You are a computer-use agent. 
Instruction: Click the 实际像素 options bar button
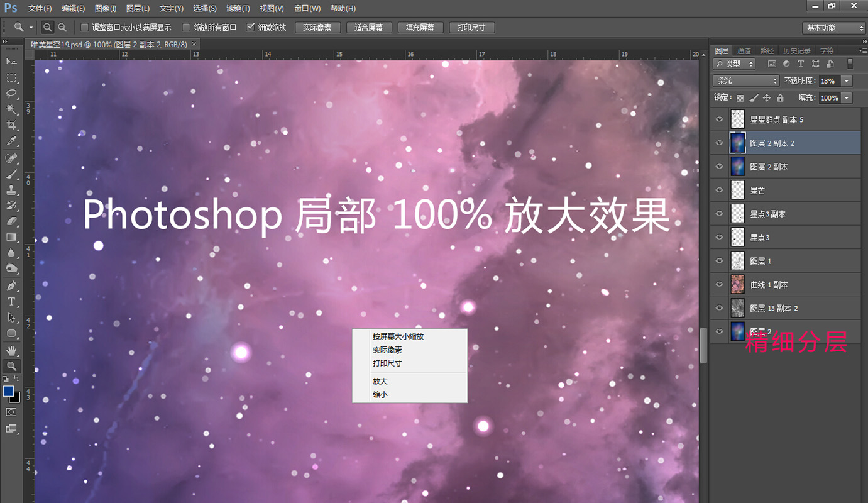click(x=317, y=28)
